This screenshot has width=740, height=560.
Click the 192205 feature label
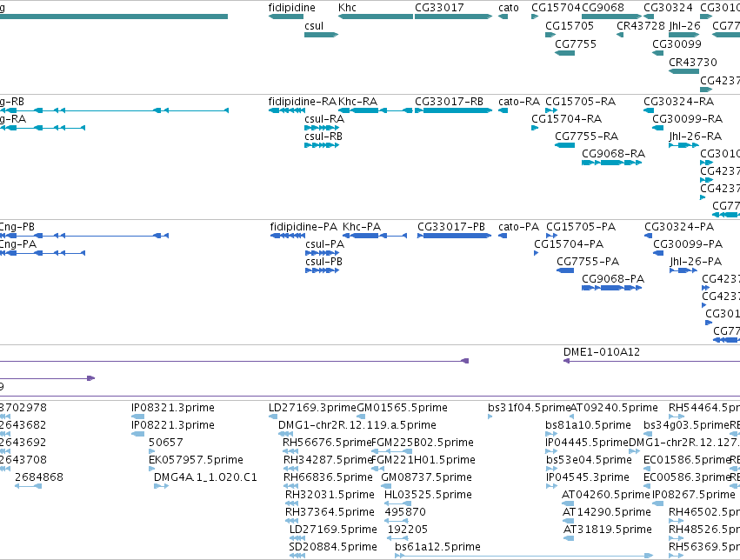(x=407, y=530)
